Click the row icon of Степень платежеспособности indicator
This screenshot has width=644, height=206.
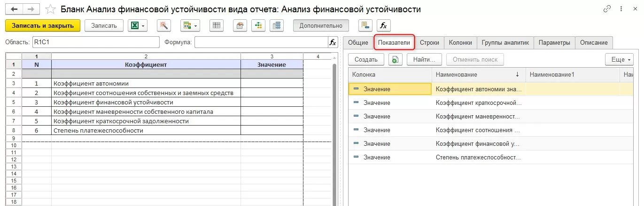(x=356, y=157)
